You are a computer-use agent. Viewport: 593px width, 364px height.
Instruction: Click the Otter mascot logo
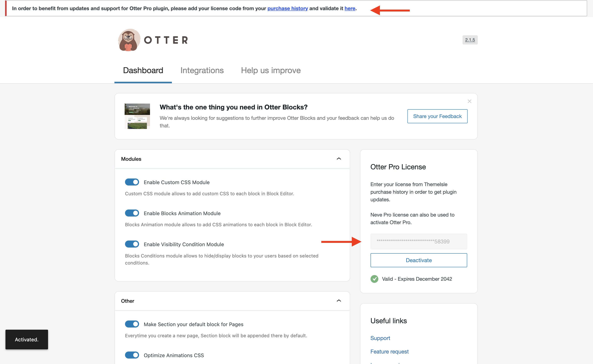[x=129, y=40]
